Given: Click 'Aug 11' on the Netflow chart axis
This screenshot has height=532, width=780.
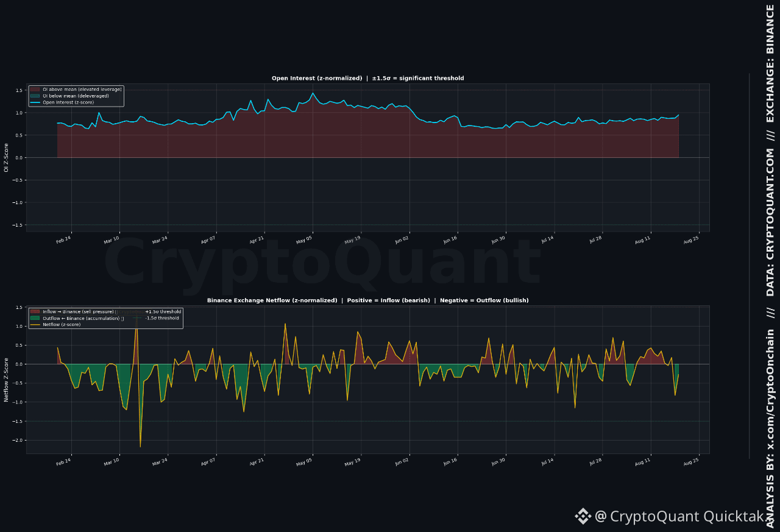Looking at the screenshot, I should (643, 462).
